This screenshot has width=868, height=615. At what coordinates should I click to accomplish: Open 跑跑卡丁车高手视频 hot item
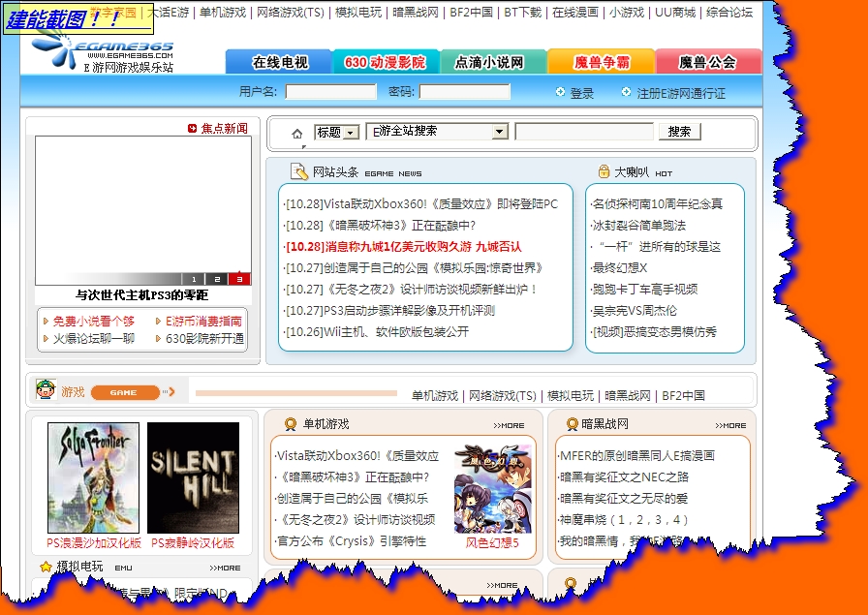(645, 289)
